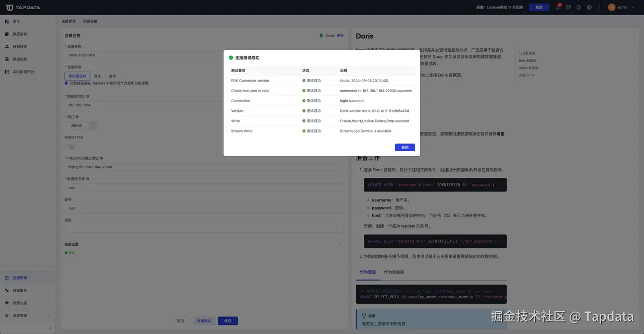Click the 数据校验 sidebar icon
Screen dimensions: 644x334
click(7, 59)
